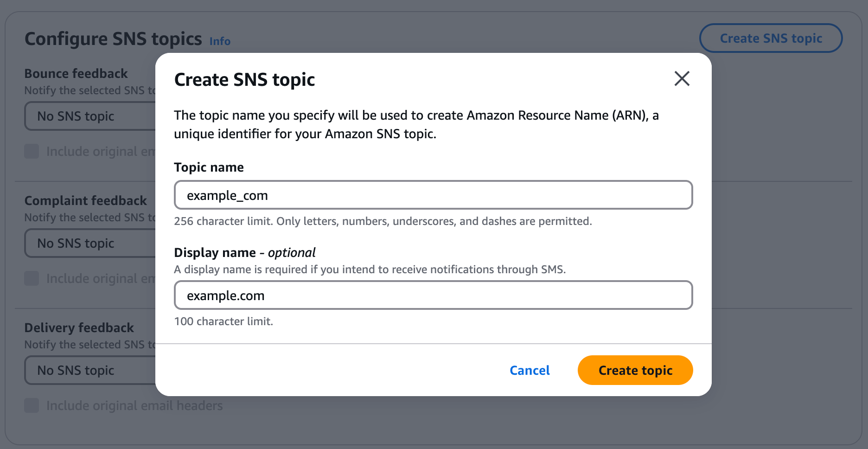The image size is (868, 449).
Task: Click the Configure SNS topics heading
Action: (112, 38)
